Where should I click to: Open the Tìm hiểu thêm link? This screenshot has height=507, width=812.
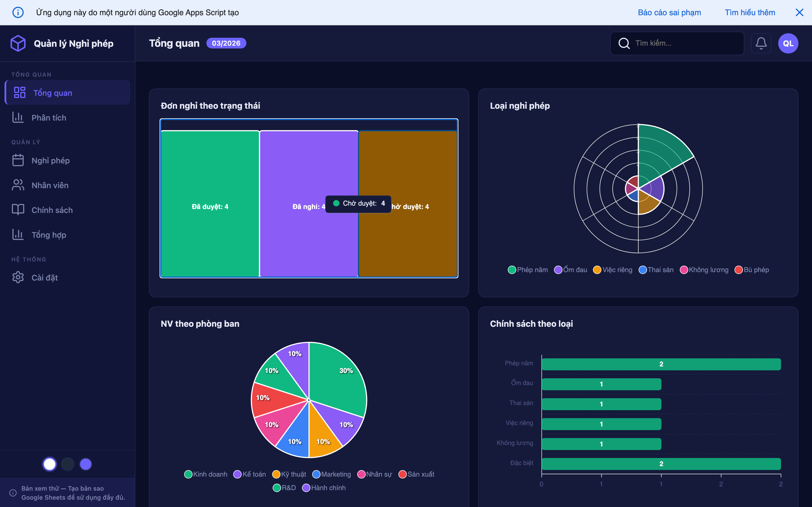750,12
